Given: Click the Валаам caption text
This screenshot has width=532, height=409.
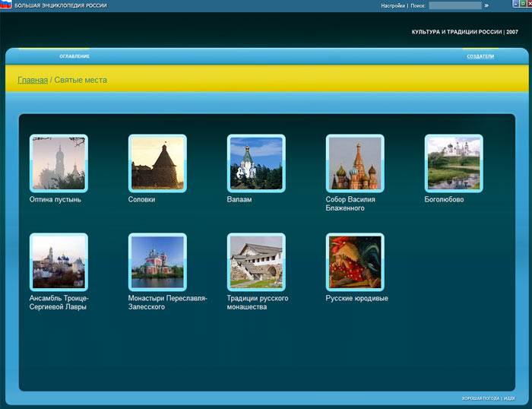Looking at the screenshot, I should pyautogui.click(x=239, y=200).
